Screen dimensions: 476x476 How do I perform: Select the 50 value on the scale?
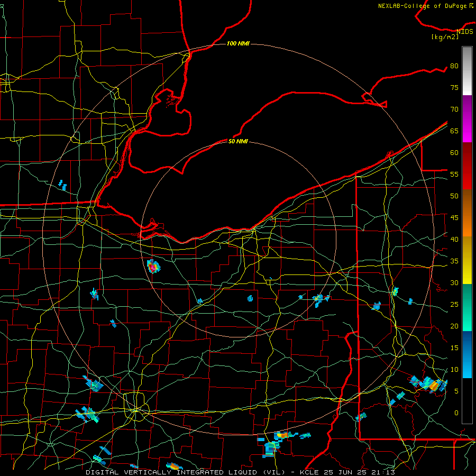click(454, 196)
